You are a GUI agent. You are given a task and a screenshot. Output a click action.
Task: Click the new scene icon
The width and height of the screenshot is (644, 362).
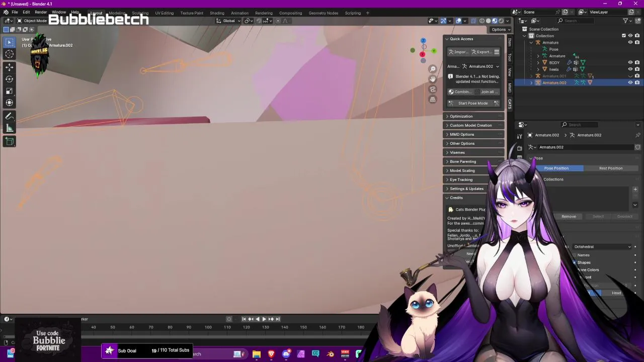click(x=565, y=12)
